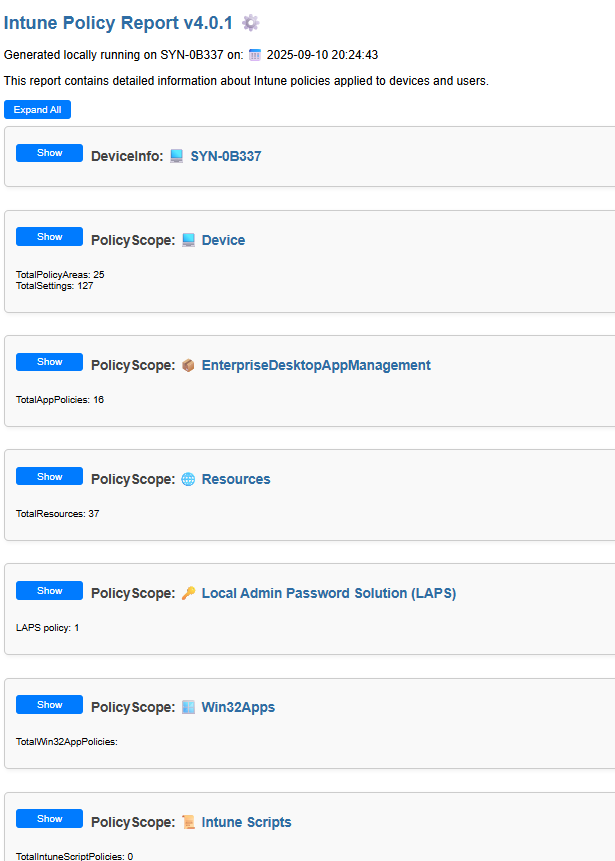Show the Intune Scripts section
Screen dimensions: 615x861
[x=49, y=819]
